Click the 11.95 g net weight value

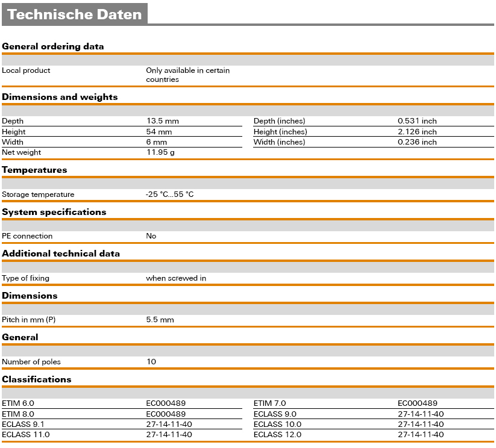click(160, 153)
